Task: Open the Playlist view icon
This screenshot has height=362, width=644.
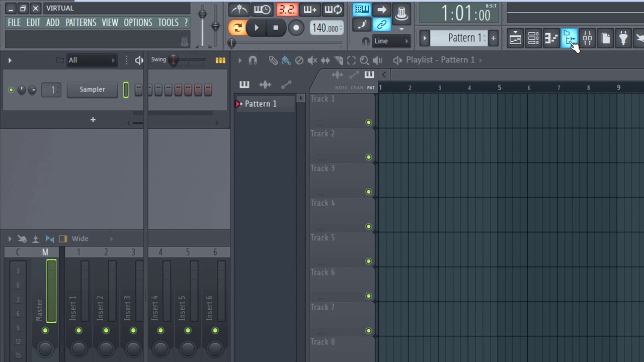Action: click(515, 38)
